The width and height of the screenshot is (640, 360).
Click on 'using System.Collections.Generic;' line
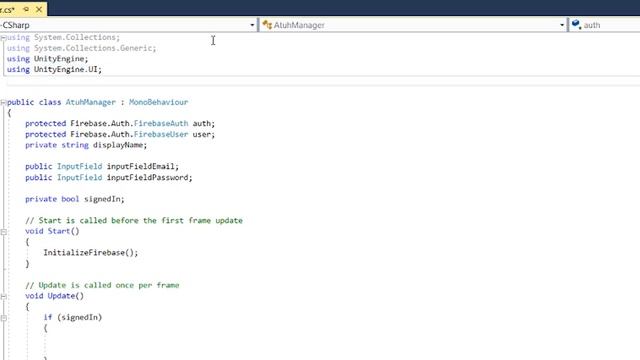tap(81, 48)
